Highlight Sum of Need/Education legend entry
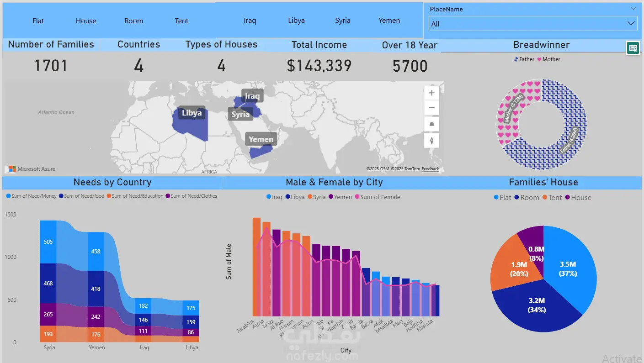 coord(135,196)
